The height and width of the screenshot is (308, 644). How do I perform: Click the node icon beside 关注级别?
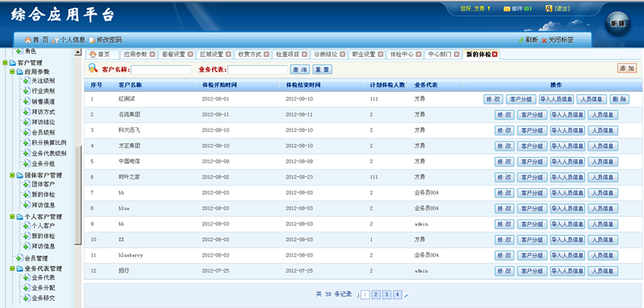(27, 80)
